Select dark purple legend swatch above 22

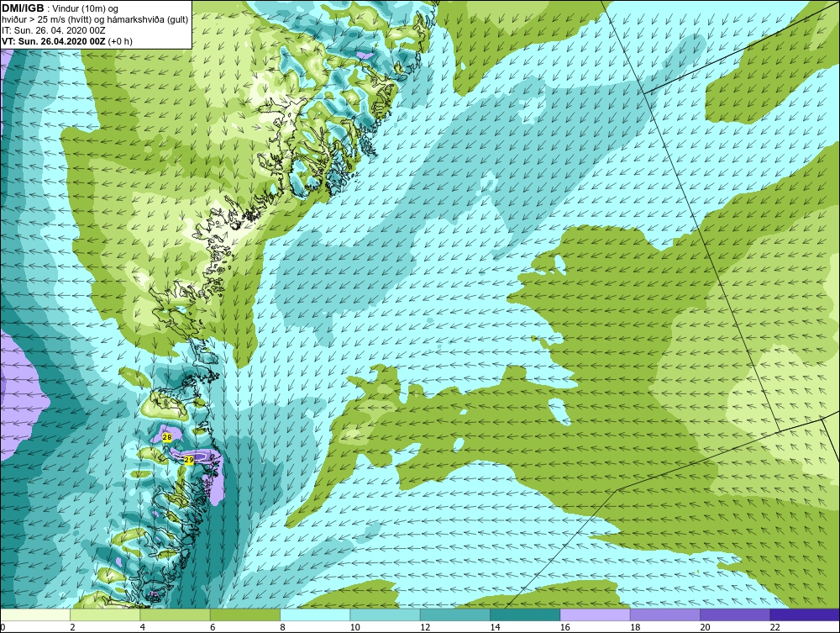pyautogui.click(x=805, y=615)
